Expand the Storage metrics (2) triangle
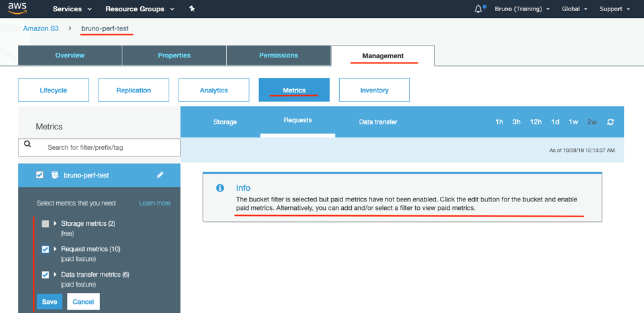Viewport: 644px width, 313px height. tap(55, 224)
